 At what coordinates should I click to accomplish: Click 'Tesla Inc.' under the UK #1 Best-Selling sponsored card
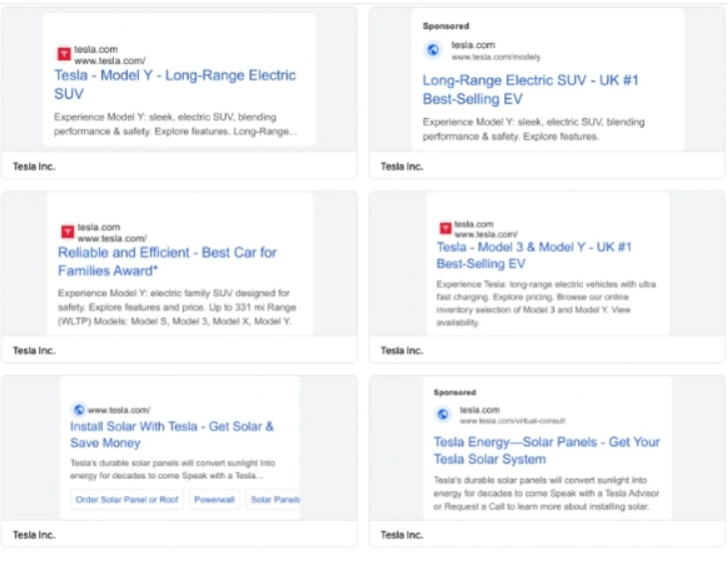coord(401,167)
